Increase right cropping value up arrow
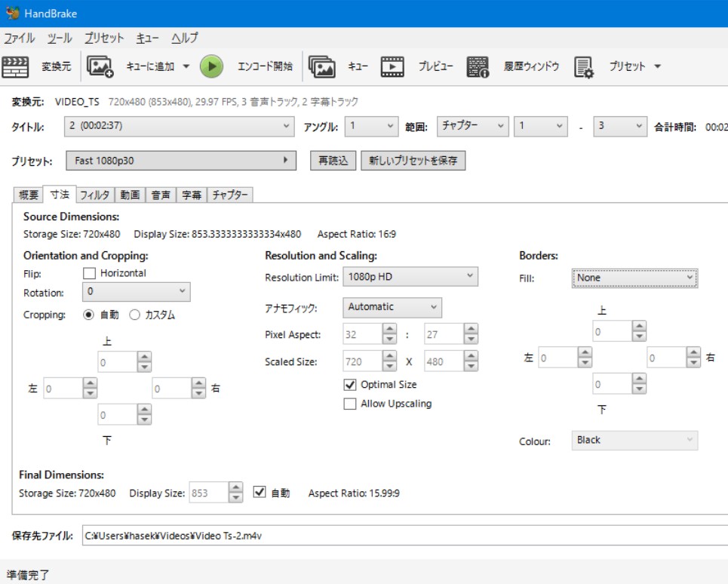Viewport: 728px width, 584px height. point(198,383)
